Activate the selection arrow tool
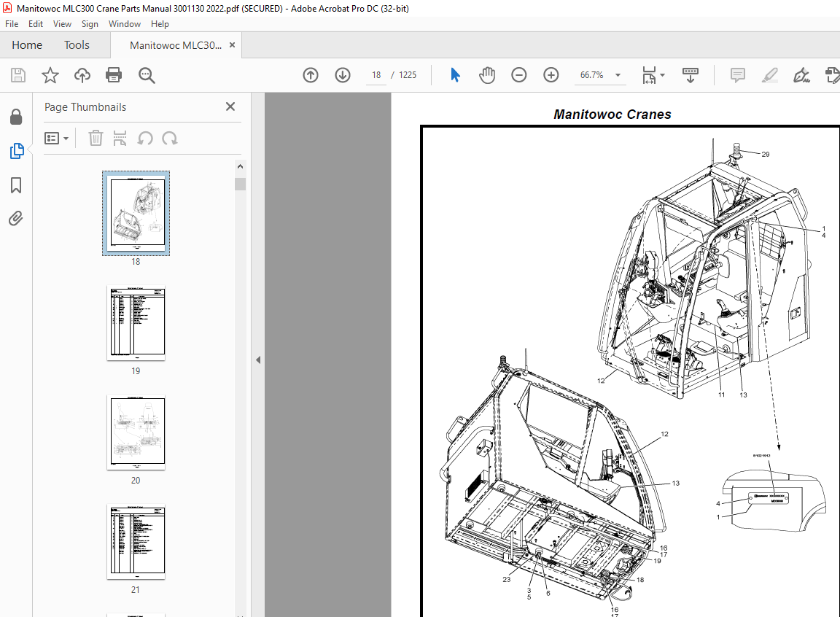 [455, 75]
